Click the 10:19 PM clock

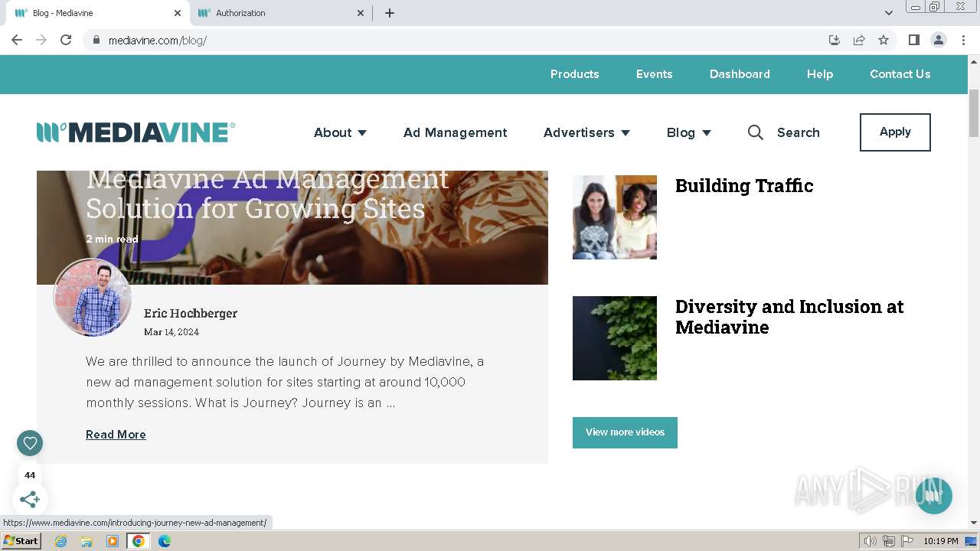point(940,541)
